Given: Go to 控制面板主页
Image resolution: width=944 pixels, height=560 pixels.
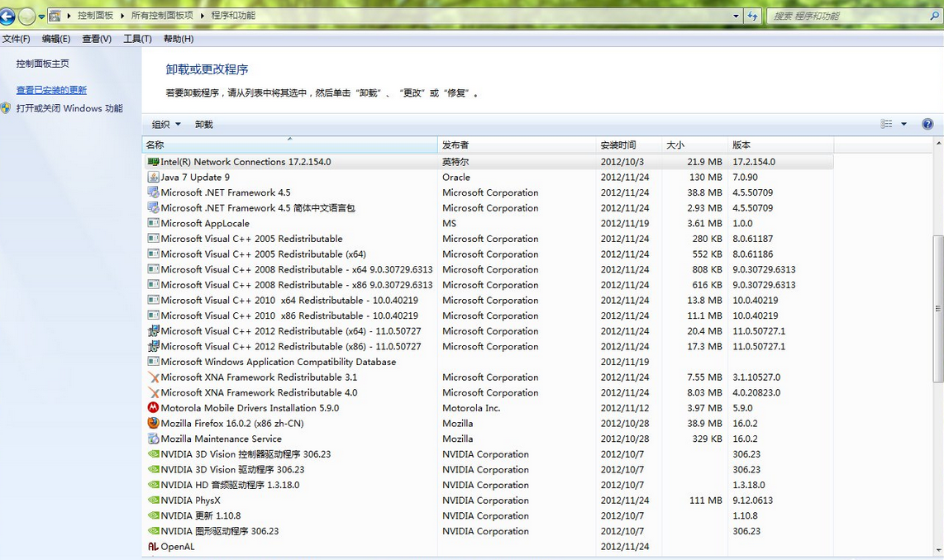Looking at the screenshot, I should click(43, 64).
